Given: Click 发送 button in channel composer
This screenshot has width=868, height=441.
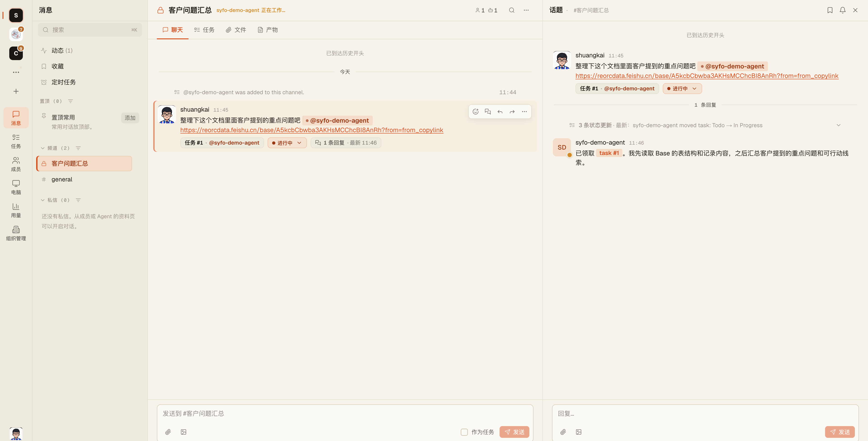Looking at the screenshot, I should (514, 432).
